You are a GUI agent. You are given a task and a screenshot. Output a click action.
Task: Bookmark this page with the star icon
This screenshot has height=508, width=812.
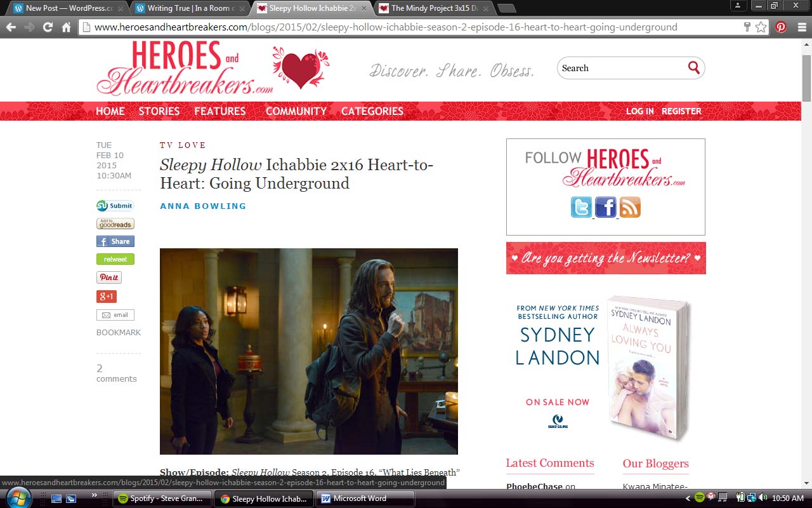tap(761, 27)
